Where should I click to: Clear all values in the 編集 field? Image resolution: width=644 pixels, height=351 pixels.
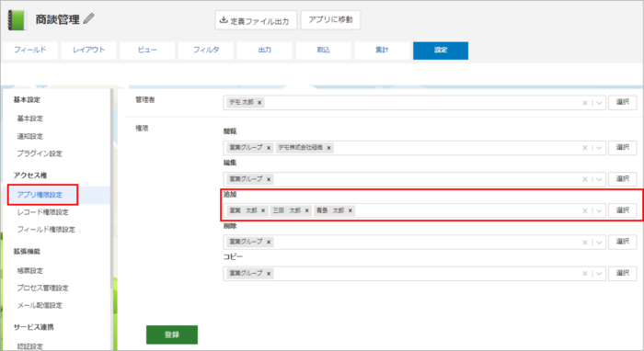[x=584, y=179]
